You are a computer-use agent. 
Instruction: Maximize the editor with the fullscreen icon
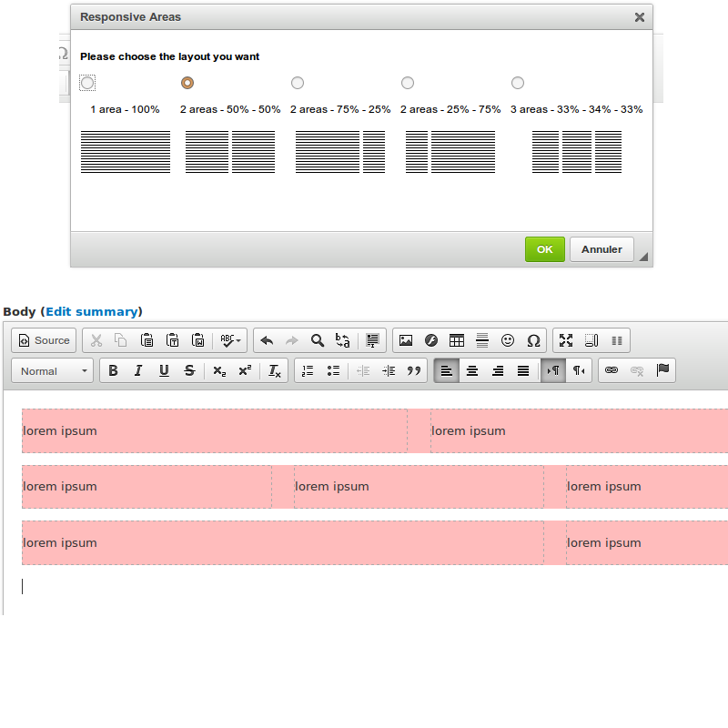(566, 340)
